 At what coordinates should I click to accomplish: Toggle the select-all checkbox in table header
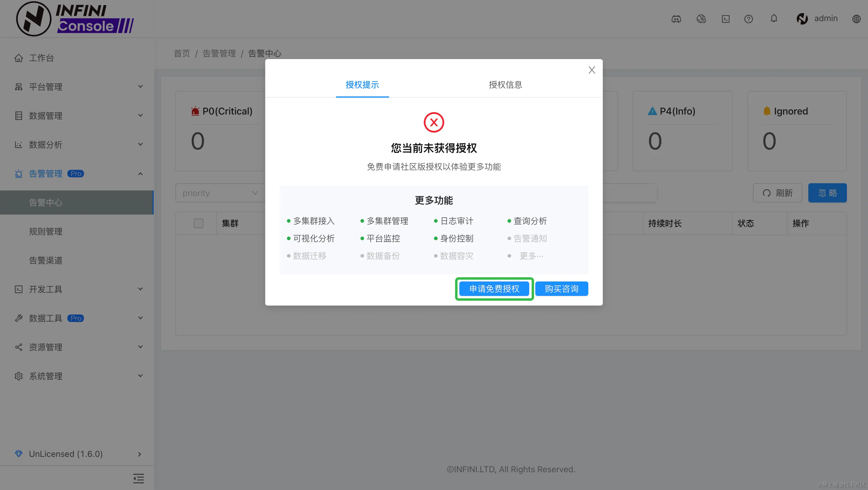pyautogui.click(x=199, y=223)
